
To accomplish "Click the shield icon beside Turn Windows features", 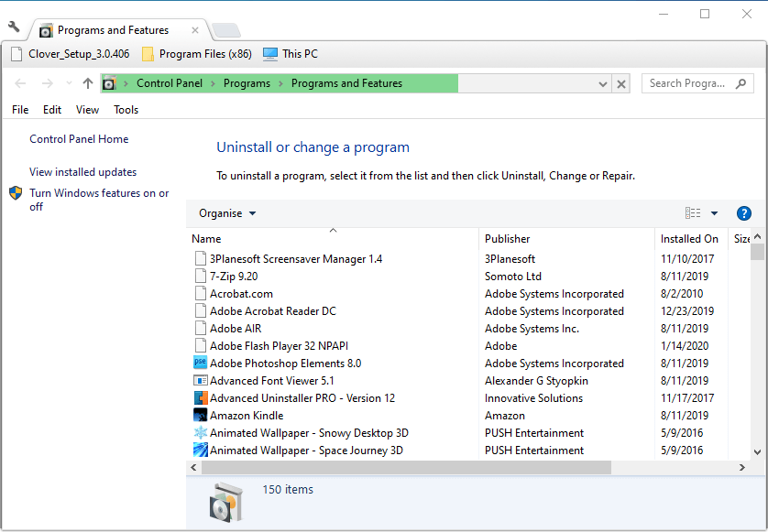I will 15,193.
